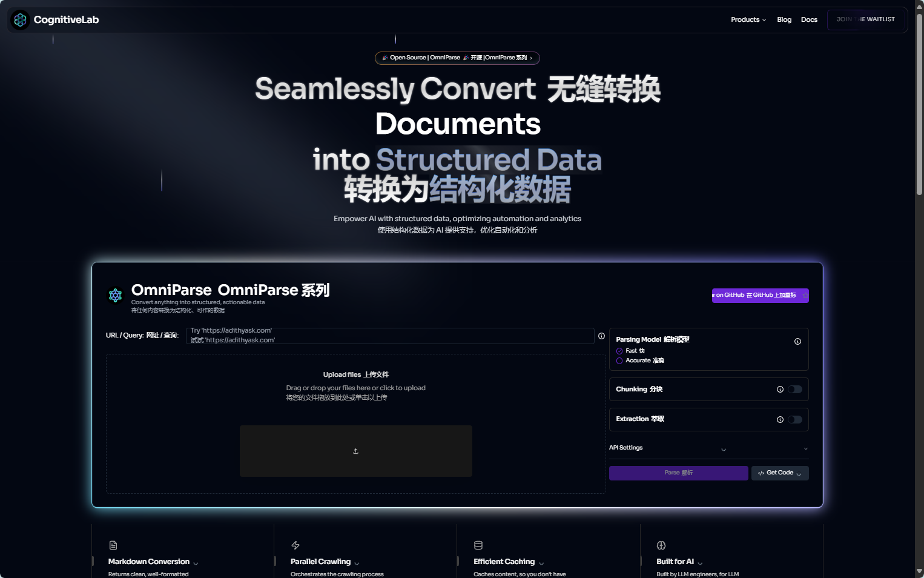
Task: Click the Chunking info icon
Action: [780, 390]
